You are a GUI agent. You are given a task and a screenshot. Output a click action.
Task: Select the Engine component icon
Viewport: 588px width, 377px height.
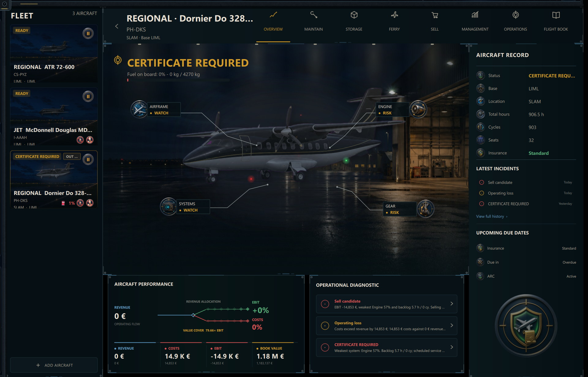coord(418,109)
